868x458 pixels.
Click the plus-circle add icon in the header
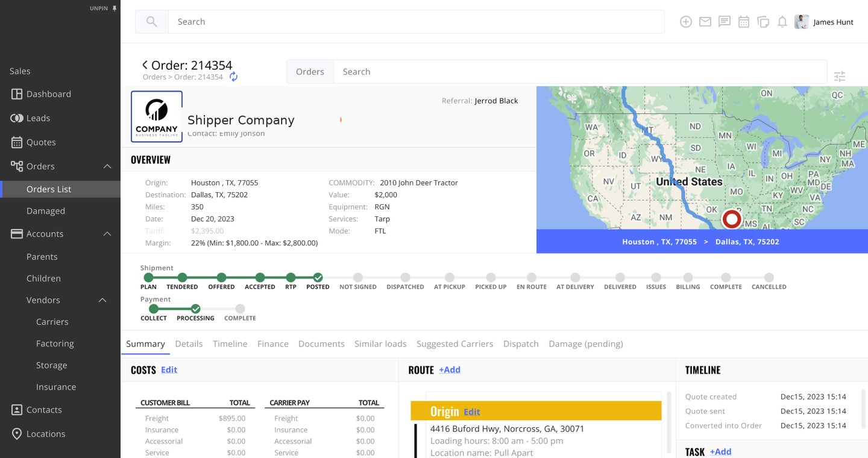pyautogui.click(x=686, y=22)
